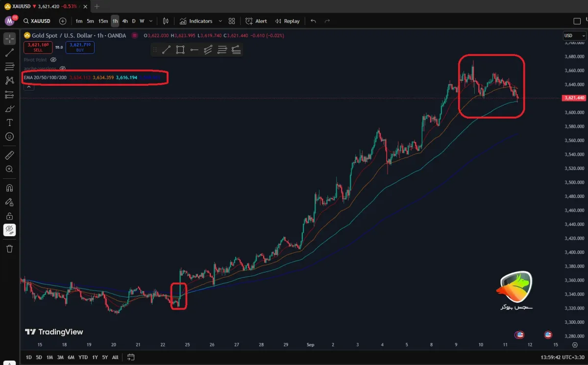This screenshot has width=588, height=365.
Task: Select the brush drawing tool
Action: point(9,109)
